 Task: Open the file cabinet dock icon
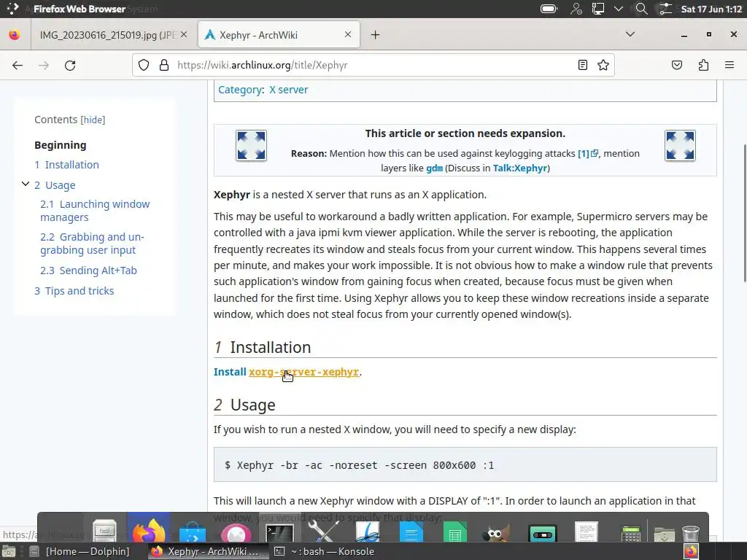(105, 530)
